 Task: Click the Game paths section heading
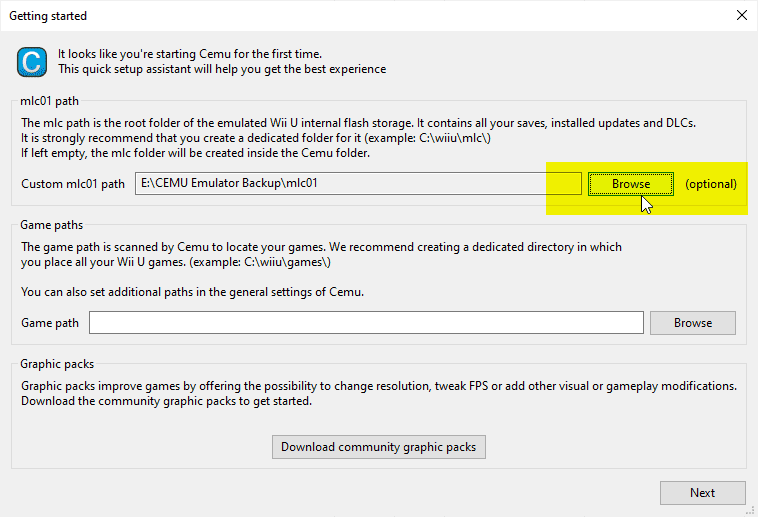pyautogui.click(x=50, y=226)
